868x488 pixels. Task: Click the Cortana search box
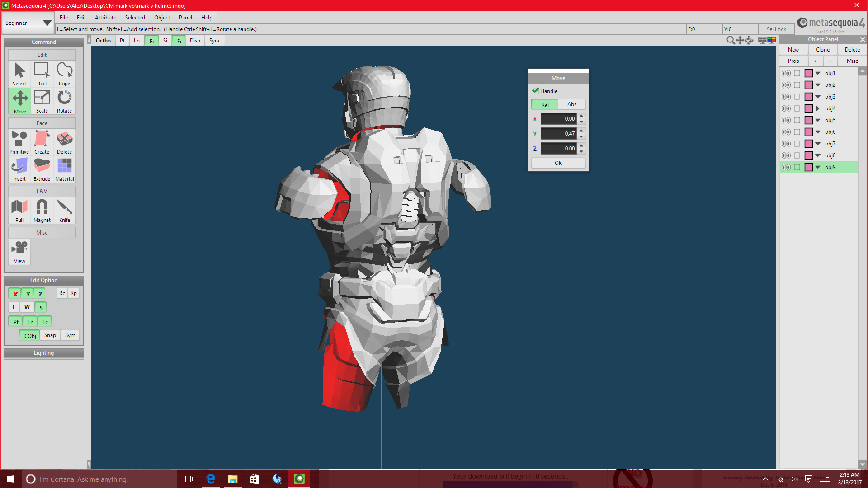pos(99,479)
